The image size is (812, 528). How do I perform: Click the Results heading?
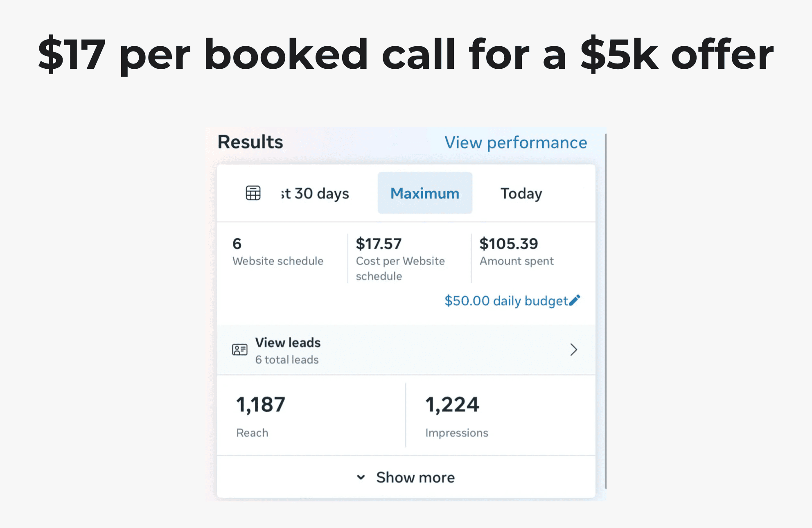250,142
